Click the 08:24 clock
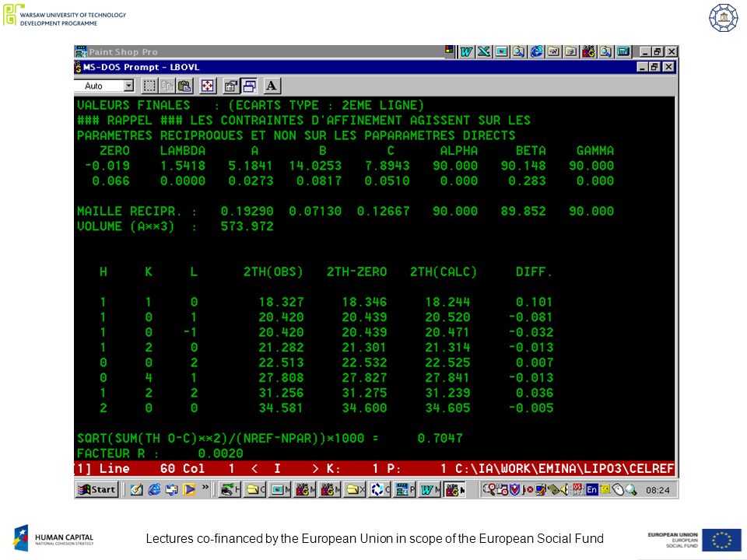The image size is (747, 560). click(658, 490)
